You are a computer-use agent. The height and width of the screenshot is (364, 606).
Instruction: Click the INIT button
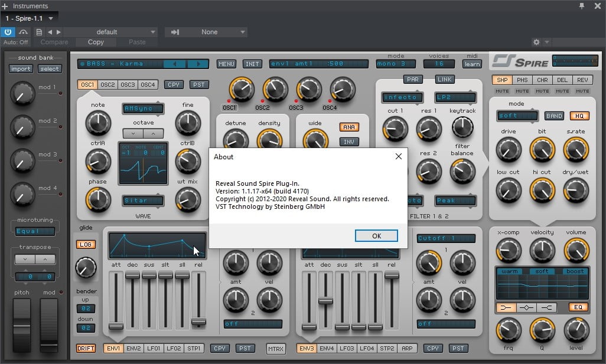click(x=252, y=64)
